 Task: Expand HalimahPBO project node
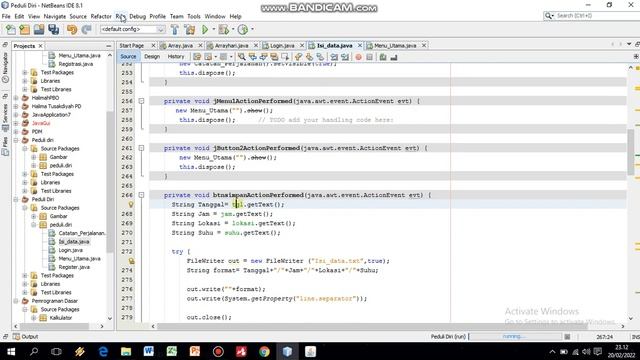tap(16, 98)
